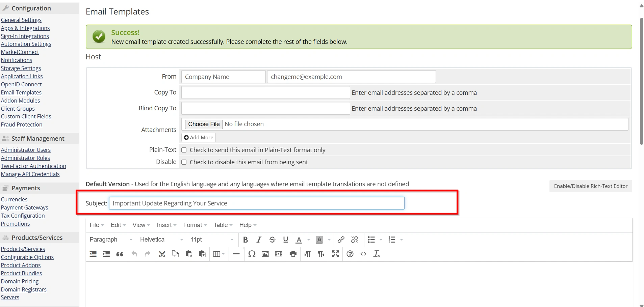Open the 11pt font size dropdown

coord(212,240)
